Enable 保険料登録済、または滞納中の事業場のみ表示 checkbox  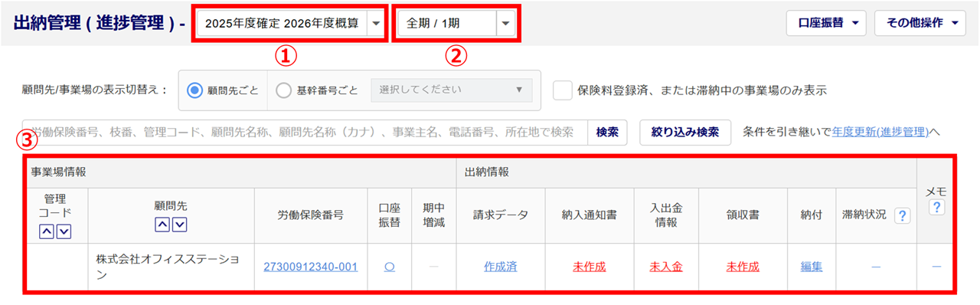[x=562, y=90]
